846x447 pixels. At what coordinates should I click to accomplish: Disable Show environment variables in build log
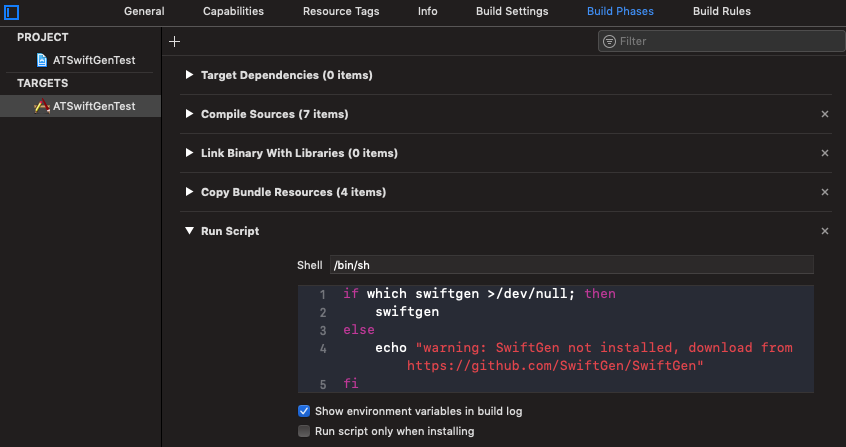(304, 411)
